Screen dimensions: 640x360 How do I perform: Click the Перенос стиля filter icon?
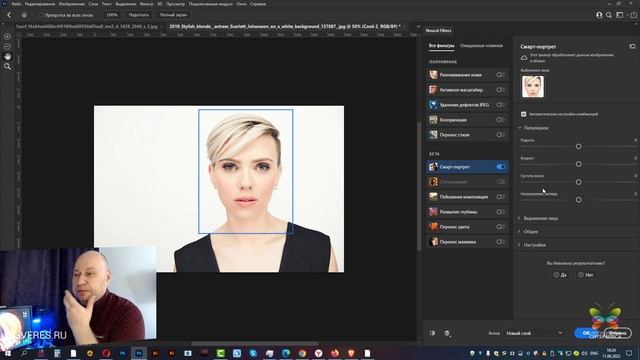pyautogui.click(x=433, y=134)
